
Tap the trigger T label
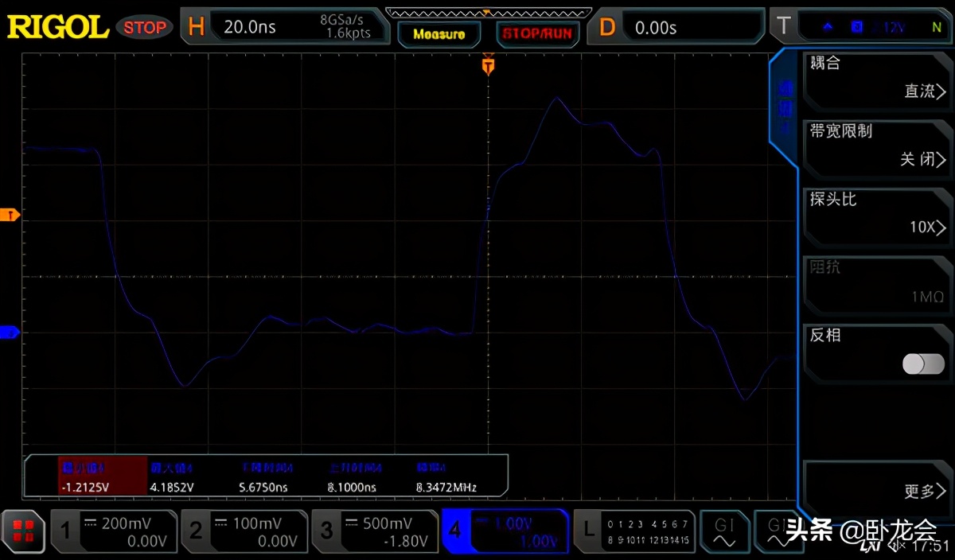pos(783,26)
